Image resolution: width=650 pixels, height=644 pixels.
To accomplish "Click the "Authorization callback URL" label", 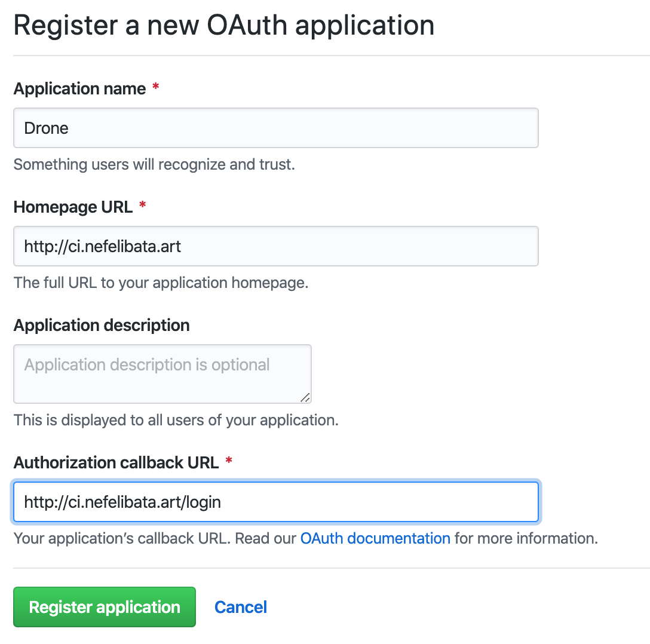I will 116,462.
